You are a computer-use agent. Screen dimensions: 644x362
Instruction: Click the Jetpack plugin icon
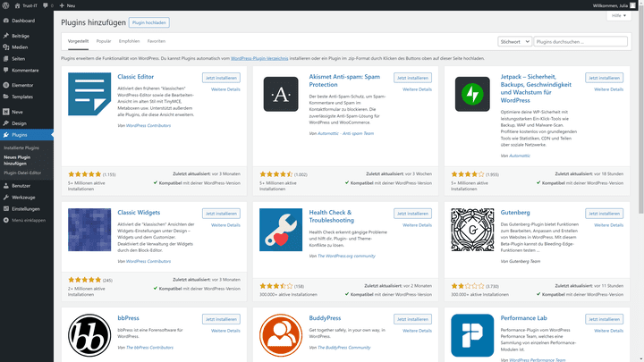coord(472,94)
